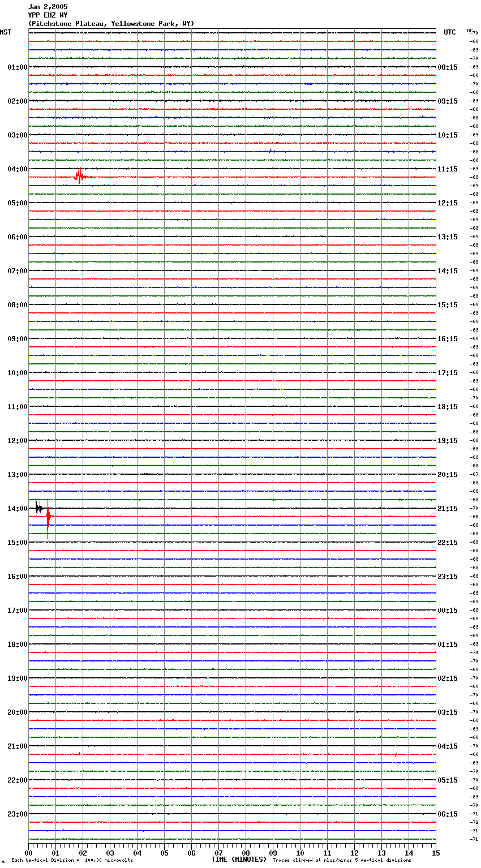The width and height of the screenshot is (481, 868).
Task: Click the 16:00 MST time label
Action: 18,577
